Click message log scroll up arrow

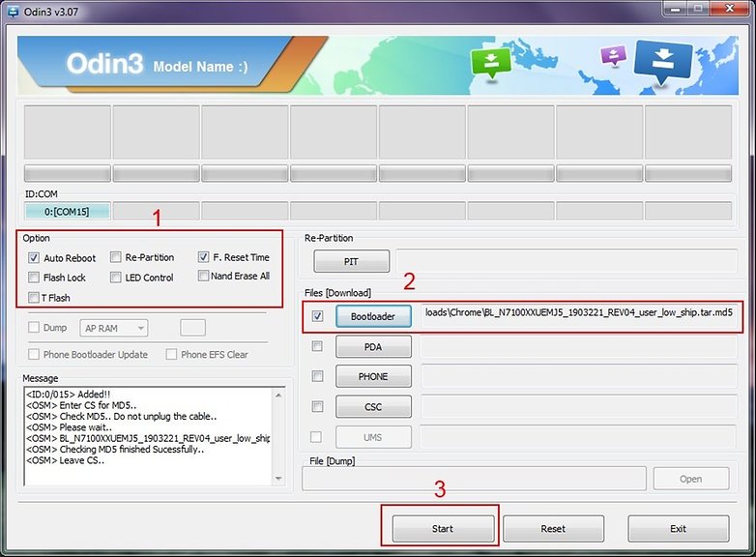(278, 396)
